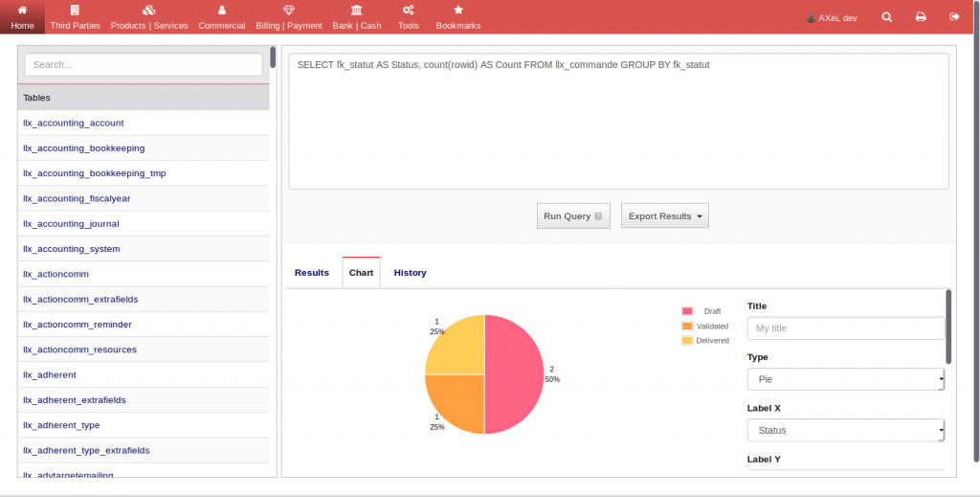Toggle the Delivered legend series
This screenshot has height=497, width=980.
point(703,340)
